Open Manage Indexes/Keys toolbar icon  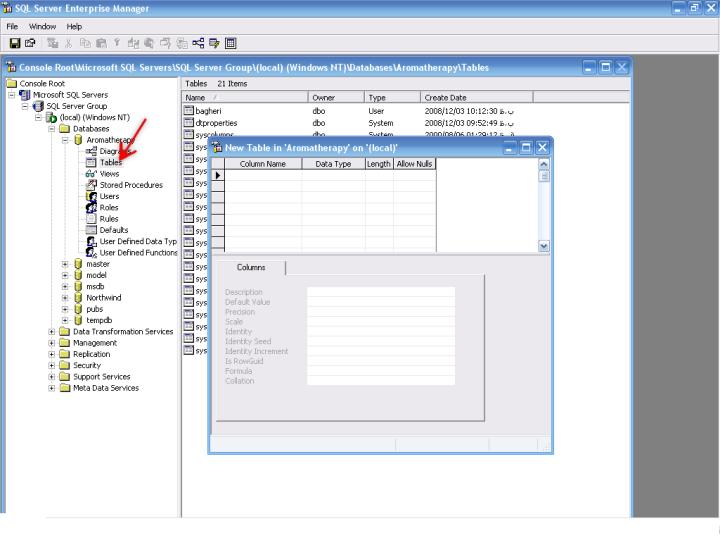coord(214,43)
